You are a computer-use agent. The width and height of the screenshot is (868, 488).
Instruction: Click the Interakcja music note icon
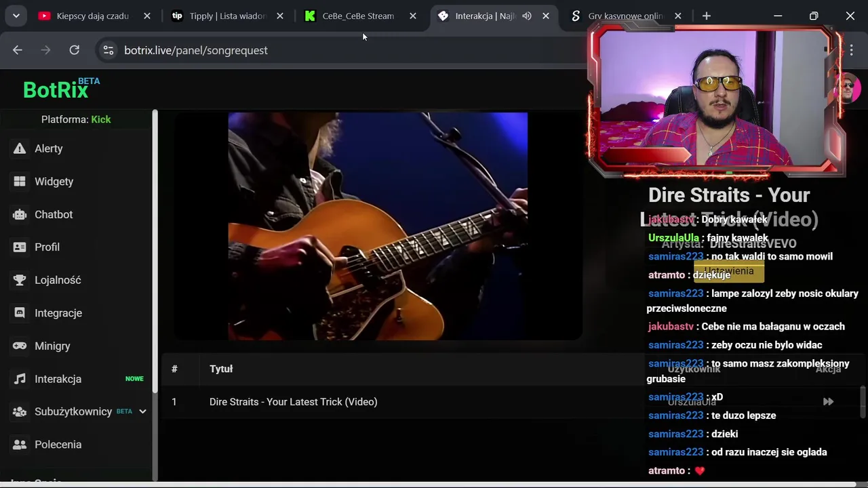click(20, 379)
